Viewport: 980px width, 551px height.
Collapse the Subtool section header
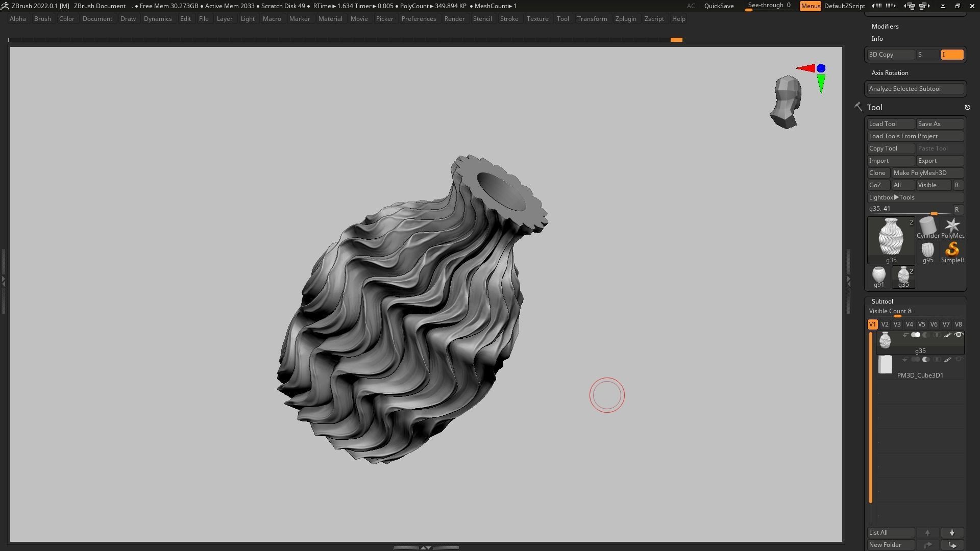pyautogui.click(x=882, y=302)
